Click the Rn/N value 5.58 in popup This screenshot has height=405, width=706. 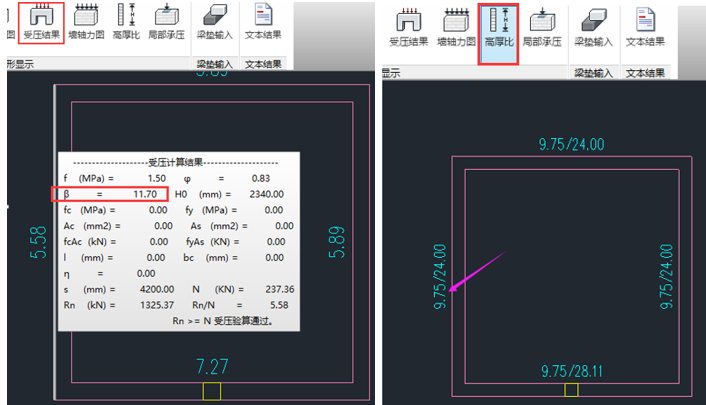pyautogui.click(x=279, y=305)
